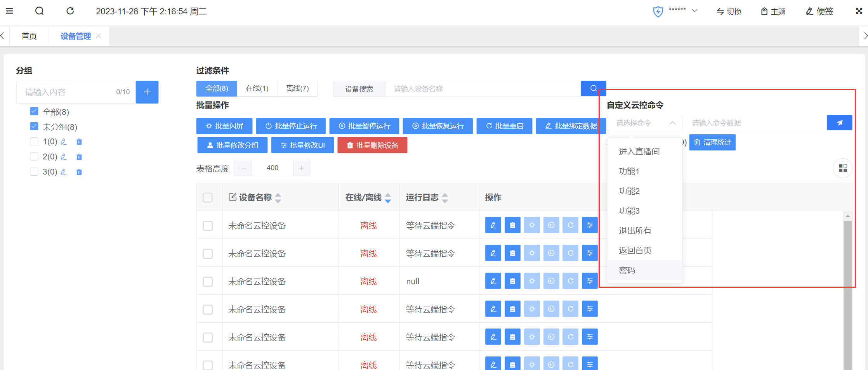
Task: Uncheck the 全部(8) group checkbox
Action: pyautogui.click(x=34, y=111)
